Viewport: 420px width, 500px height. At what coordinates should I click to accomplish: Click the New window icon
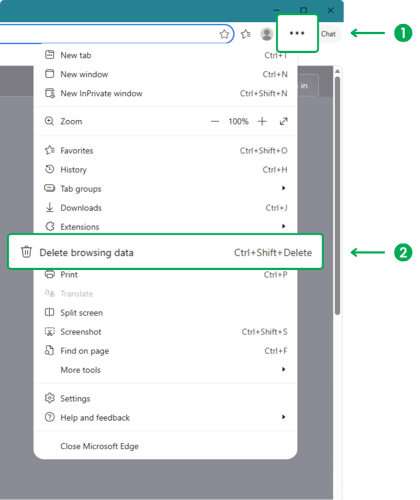click(50, 74)
